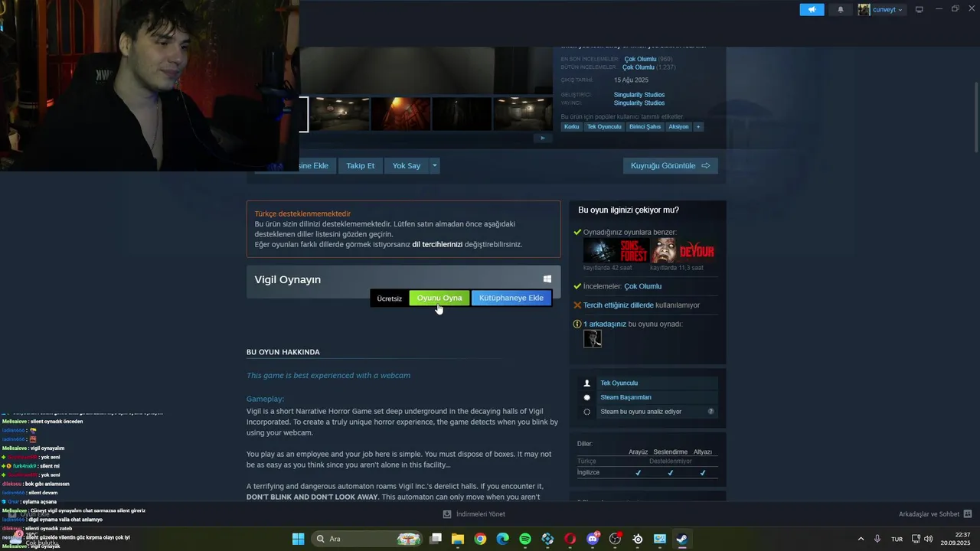Viewport: 980px width, 551px height.
Task: Open Discord from taskbar
Action: [x=593, y=539]
